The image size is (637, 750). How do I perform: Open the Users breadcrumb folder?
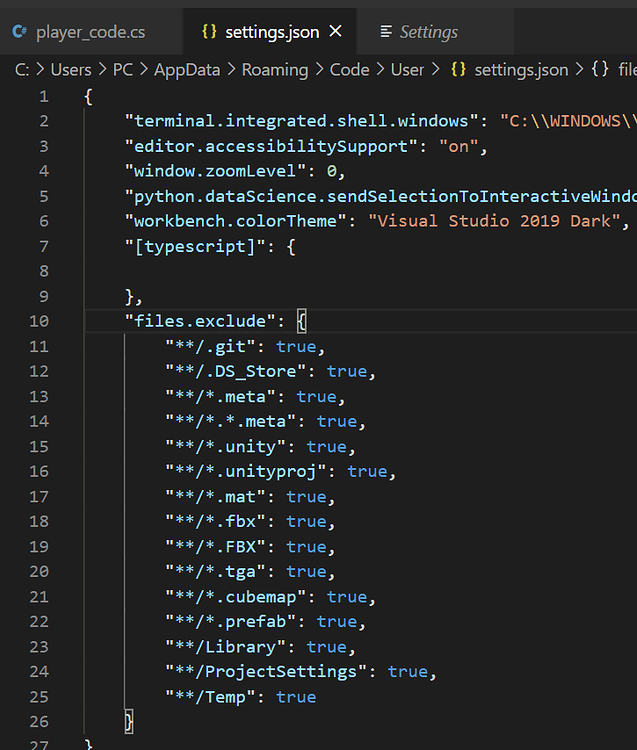click(71, 70)
